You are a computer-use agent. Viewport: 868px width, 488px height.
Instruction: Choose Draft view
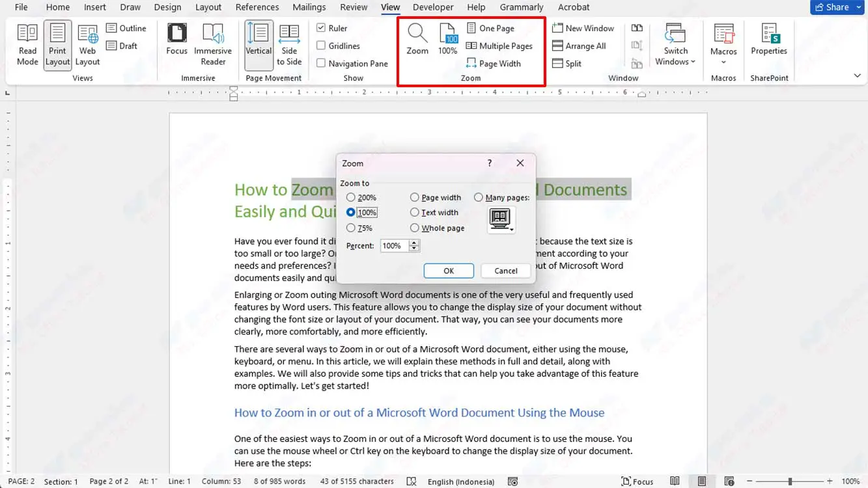click(122, 46)
